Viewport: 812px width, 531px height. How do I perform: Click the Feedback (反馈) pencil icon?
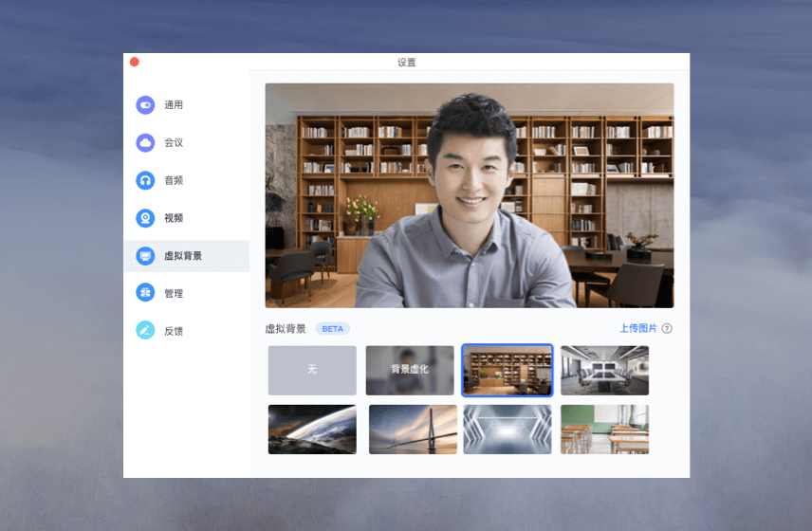click(x=145, y=331)
